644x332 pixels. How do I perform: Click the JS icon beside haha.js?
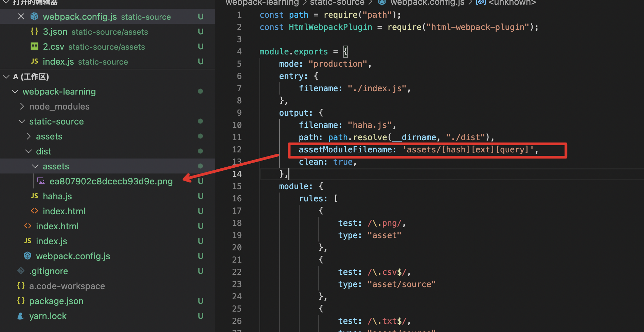[34, 196]
